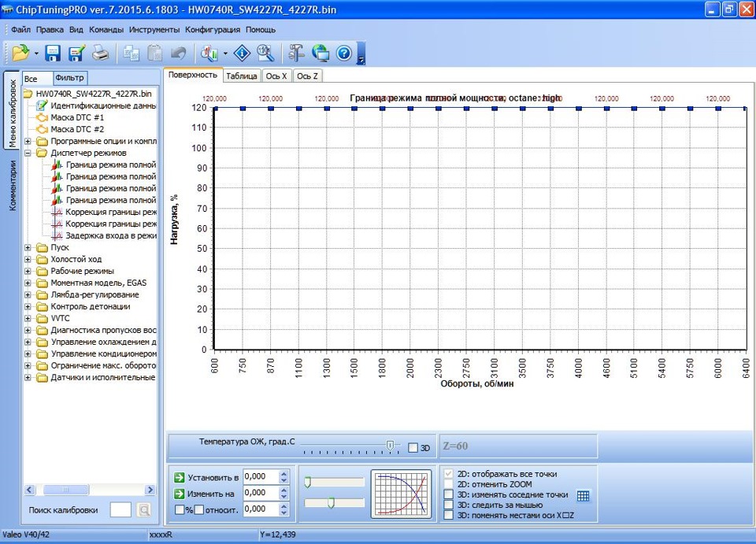Click the open file folder icon

pos(20,53)
